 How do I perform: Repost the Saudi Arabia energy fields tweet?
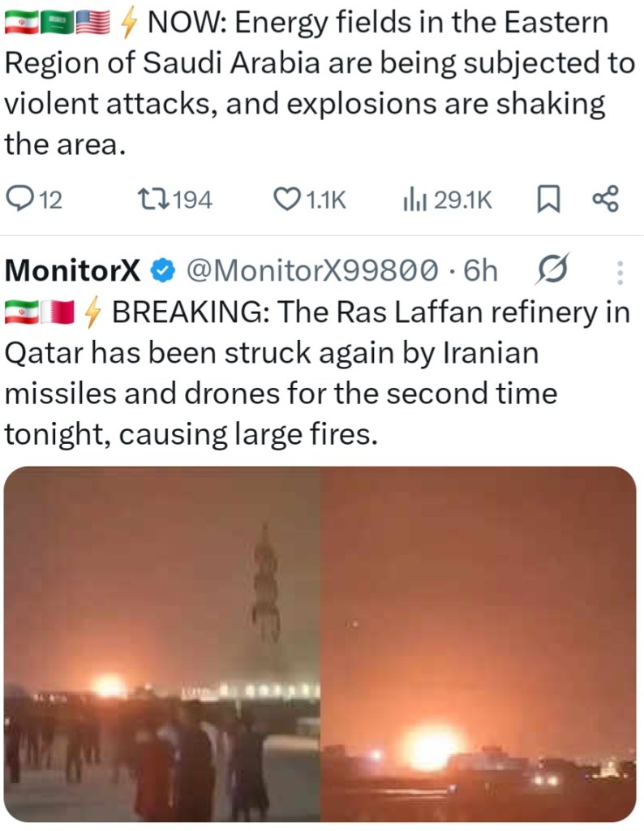152,199
